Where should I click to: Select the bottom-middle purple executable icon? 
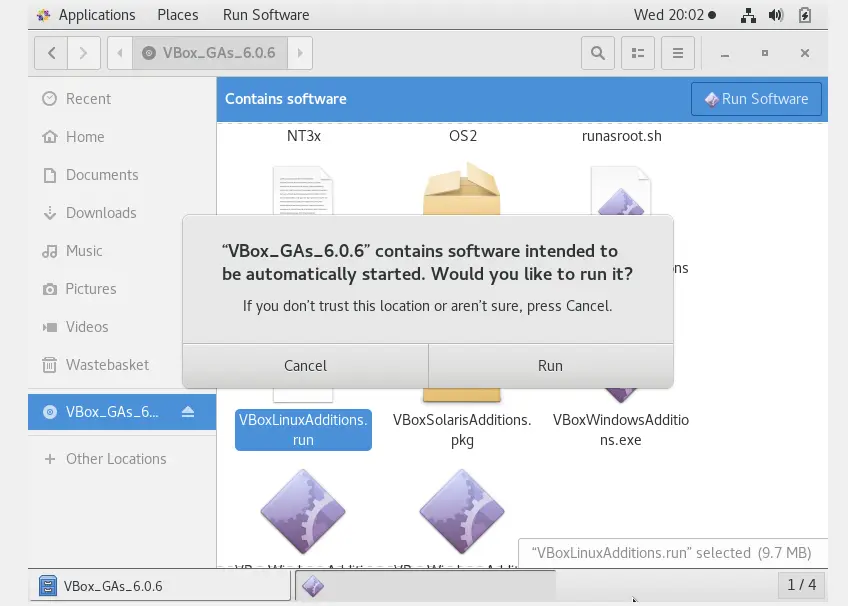[x=462, y=511]
